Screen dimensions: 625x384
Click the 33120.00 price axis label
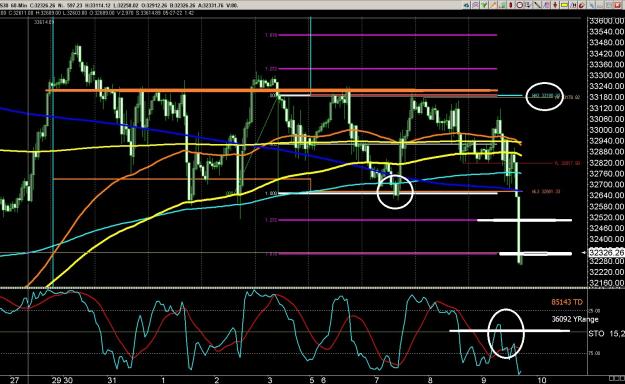pos(606,108)
